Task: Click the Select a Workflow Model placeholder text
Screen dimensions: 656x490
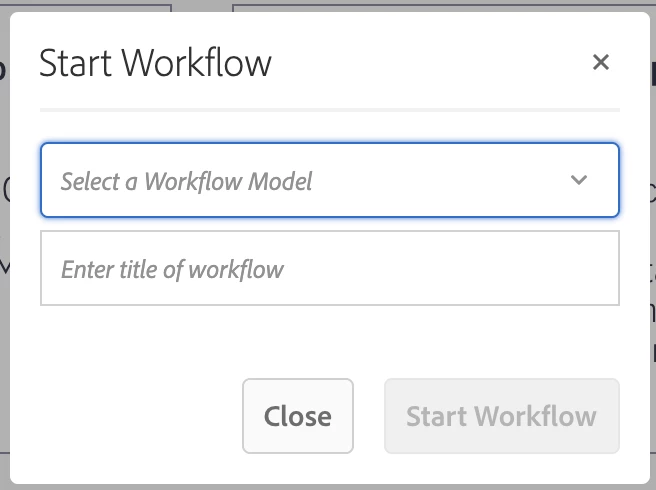Action: pyautogui.click(x=187, y=181)
